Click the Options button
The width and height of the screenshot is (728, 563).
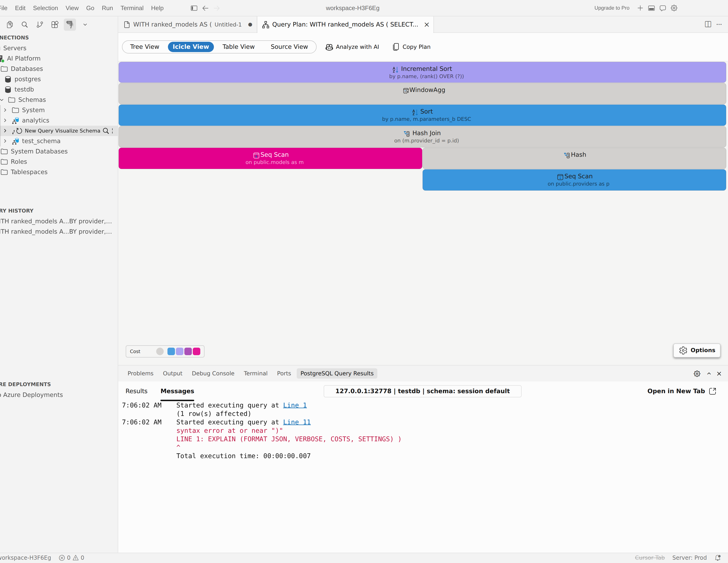[697, 350]
